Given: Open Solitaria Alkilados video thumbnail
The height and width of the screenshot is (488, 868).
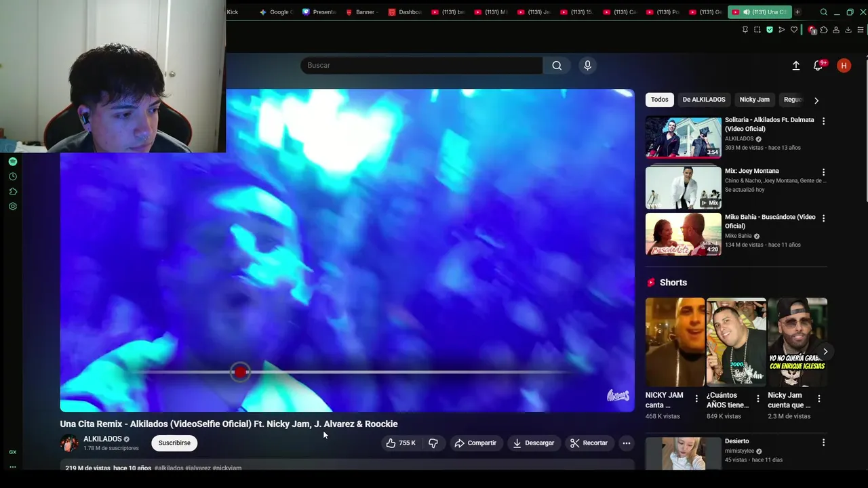Looking at the screenshot, I should click(684, 137).
